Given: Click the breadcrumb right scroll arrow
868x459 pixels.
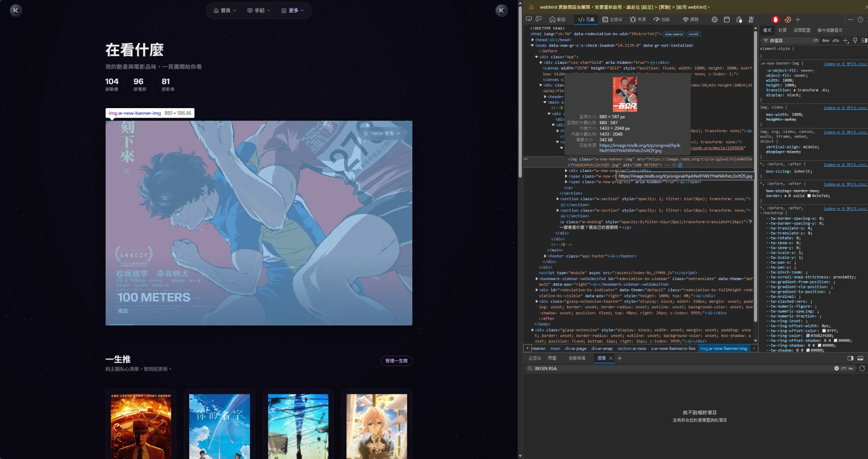Looking at the screenshot, I should pos(754,348).
